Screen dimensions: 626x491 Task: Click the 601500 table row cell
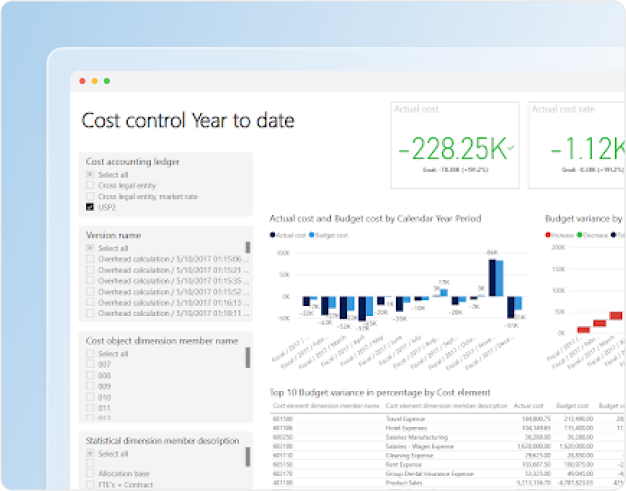point(283,419)
